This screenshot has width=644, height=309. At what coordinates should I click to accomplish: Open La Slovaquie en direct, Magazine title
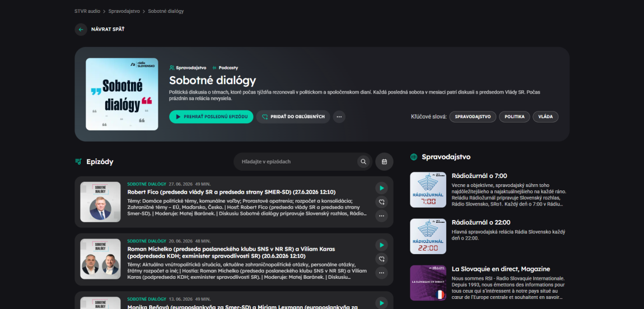501,269
